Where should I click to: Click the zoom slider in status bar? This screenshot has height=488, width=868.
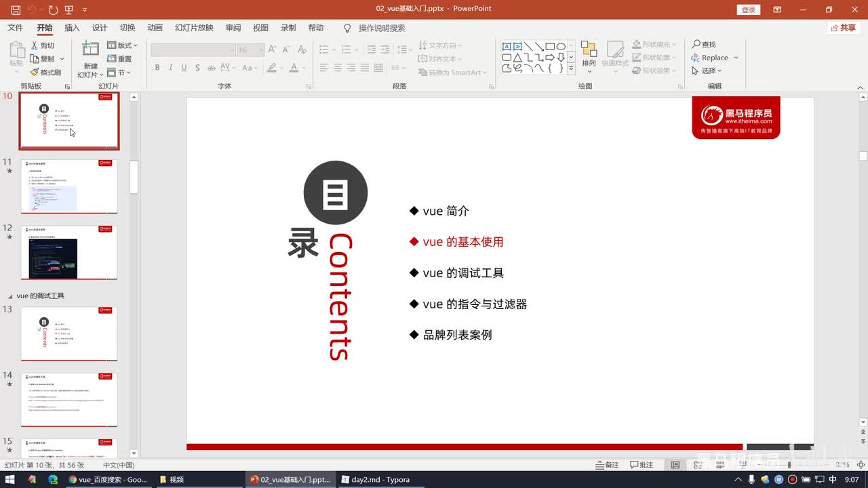[x=789, y=465]
